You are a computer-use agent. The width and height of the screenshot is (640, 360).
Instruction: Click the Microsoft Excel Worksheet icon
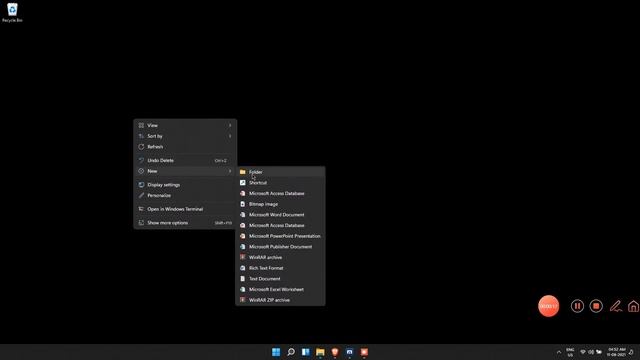(242, 289)
